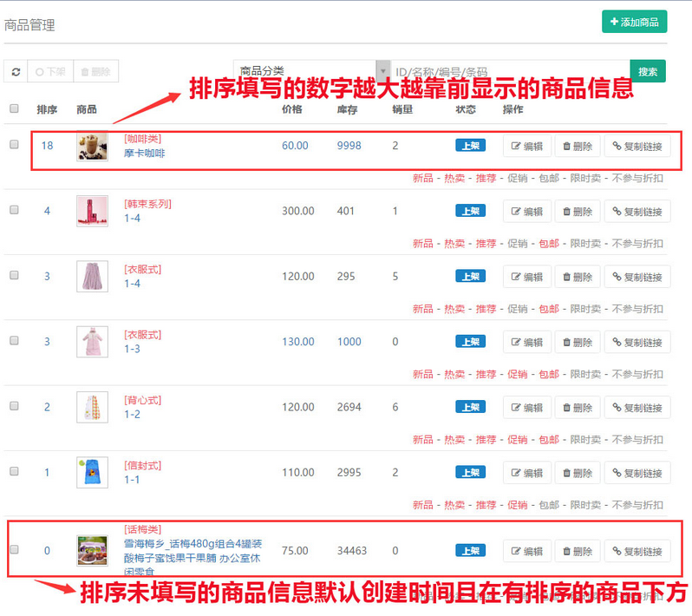Click 上架 status badge of 雪海梅乡 product
The height and width of the screenshot is (616, 692).
pos(470,550)
